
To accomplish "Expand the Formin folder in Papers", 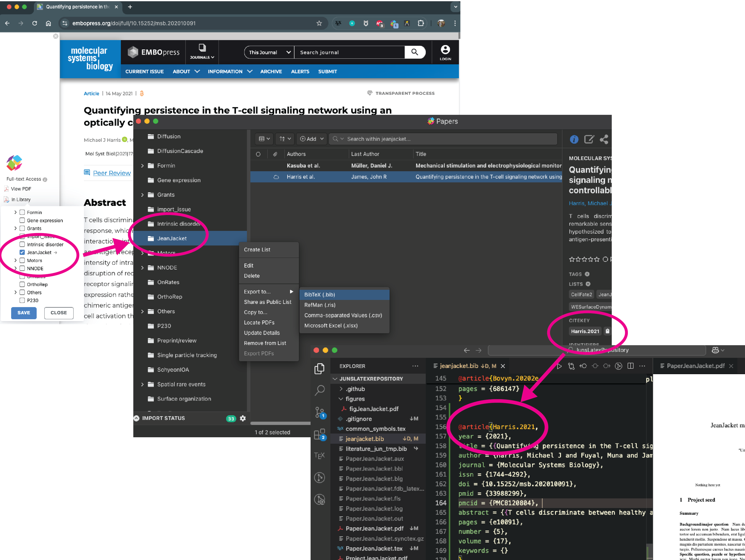I will click(142, 166).
